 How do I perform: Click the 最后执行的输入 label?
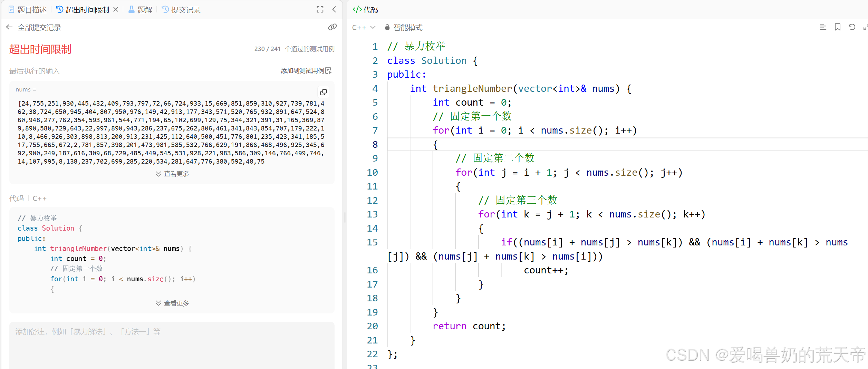[35, 71]
